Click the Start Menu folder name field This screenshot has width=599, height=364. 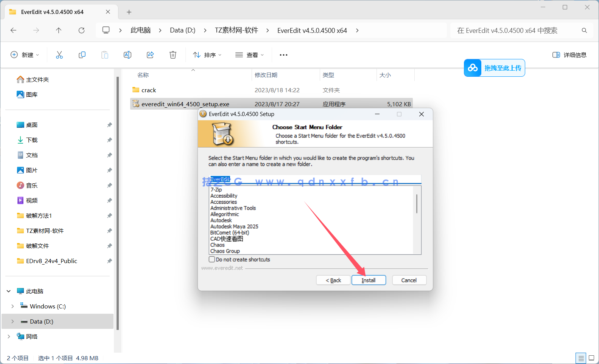tap(315, 179)
